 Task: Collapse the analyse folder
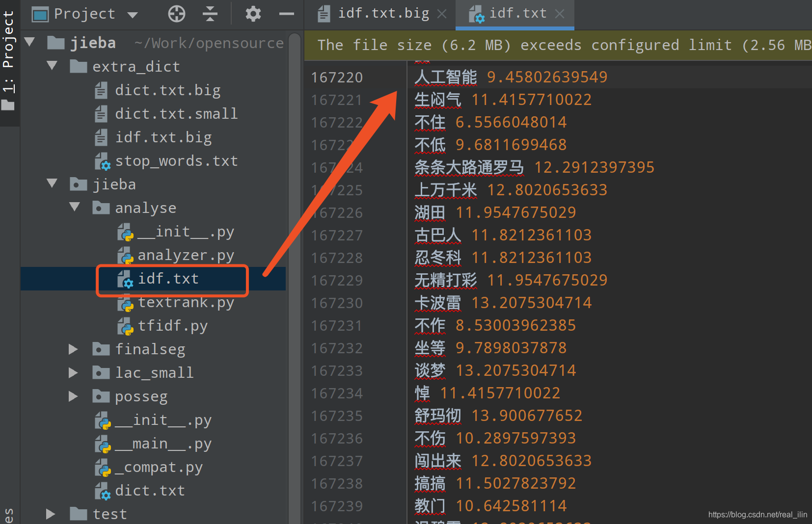(x=75, y=207)
